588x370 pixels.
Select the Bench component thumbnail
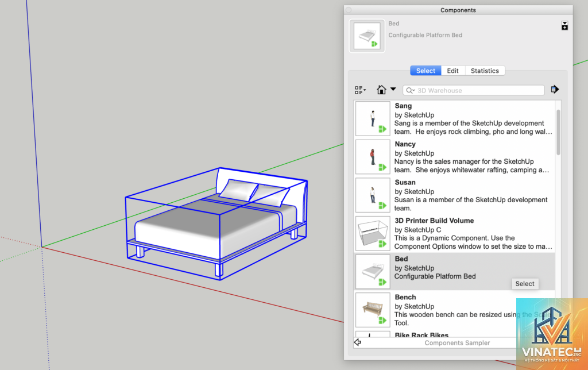coord(372,310)
